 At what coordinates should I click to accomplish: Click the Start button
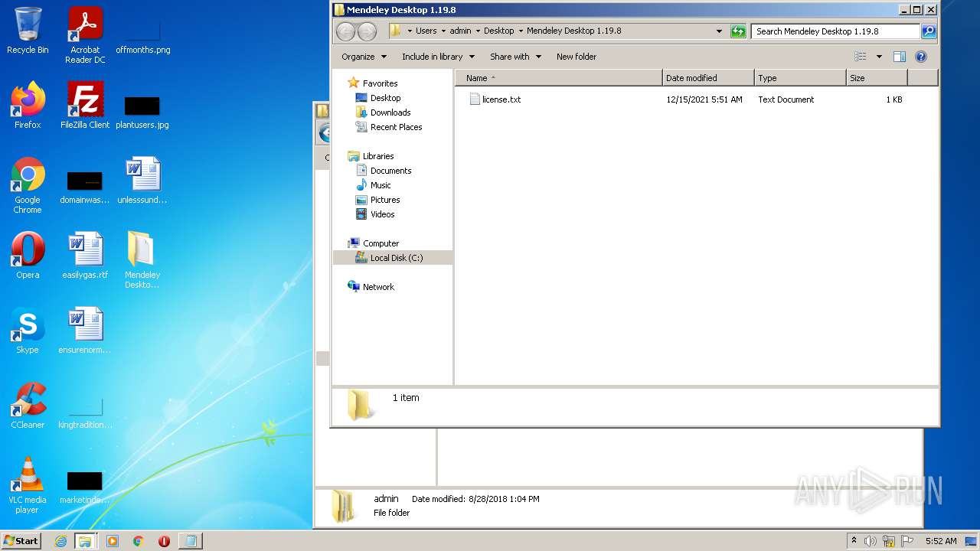(x=21, y=540)
